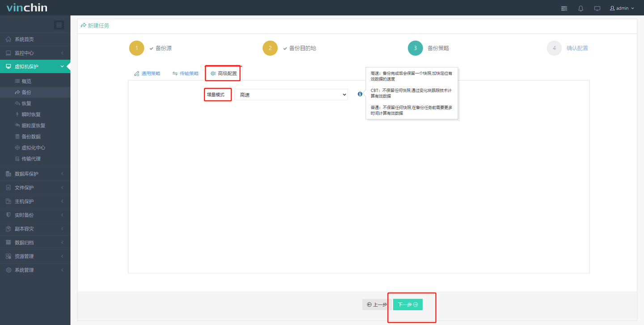644x325 pixels.
Task: Select the 高级配置 tab
Action: [224, 73]
